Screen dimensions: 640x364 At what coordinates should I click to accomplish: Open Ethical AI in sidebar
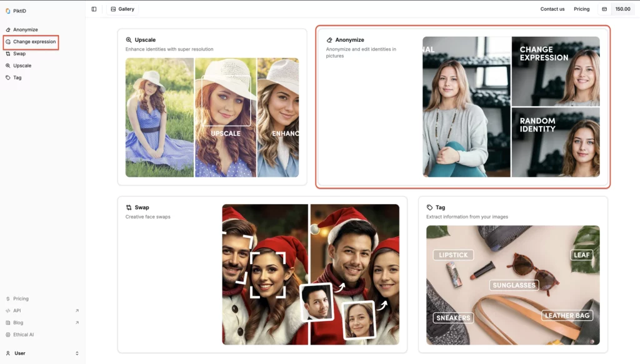(x=24, y=335)
